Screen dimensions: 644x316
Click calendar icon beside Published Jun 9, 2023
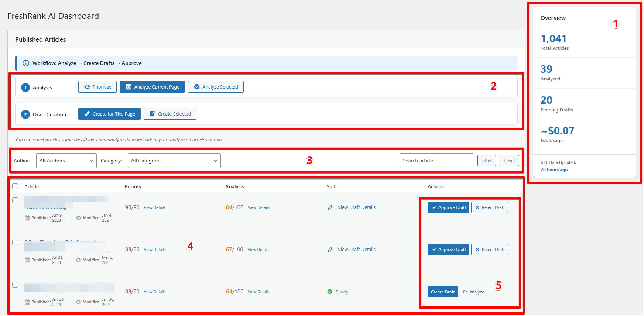pyautogui.click(x=27, y=218)
